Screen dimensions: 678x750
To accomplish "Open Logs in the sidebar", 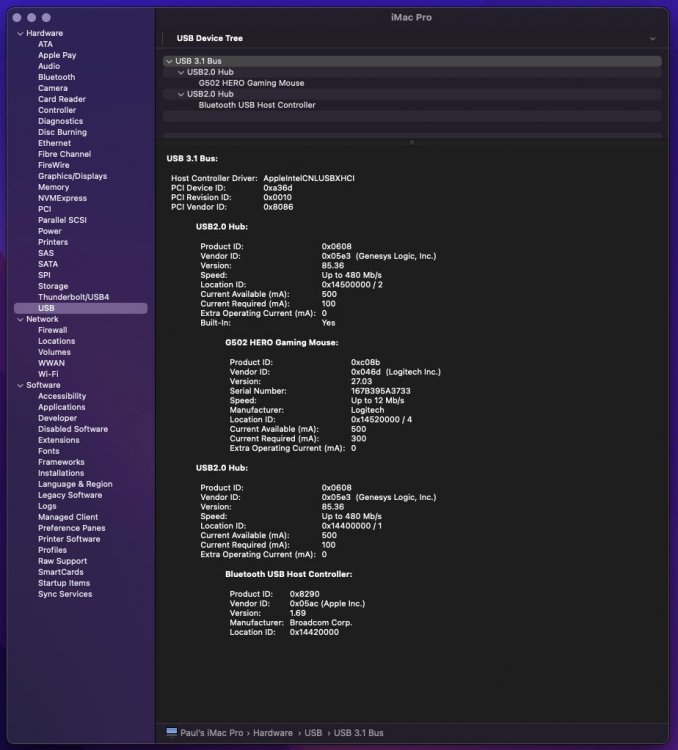I will (x=47, y=507).
